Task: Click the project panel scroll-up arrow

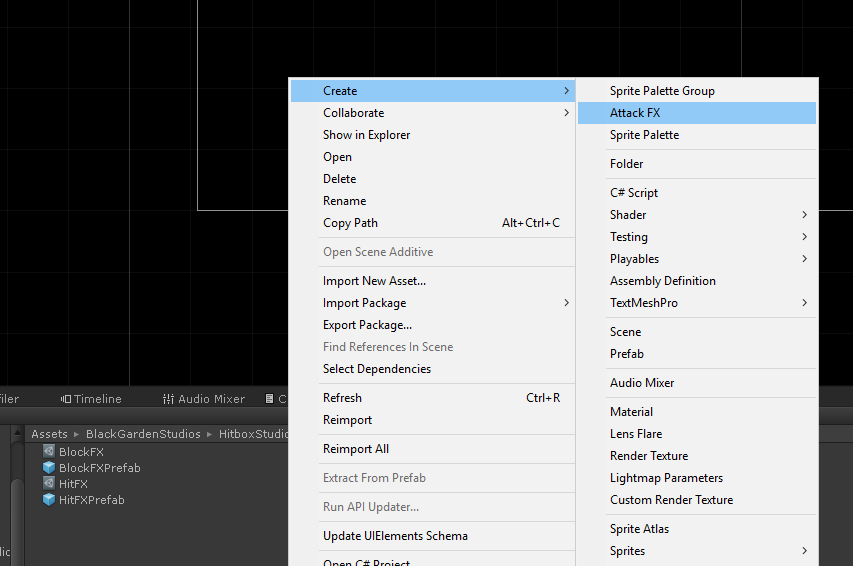Action: [17, 433]
